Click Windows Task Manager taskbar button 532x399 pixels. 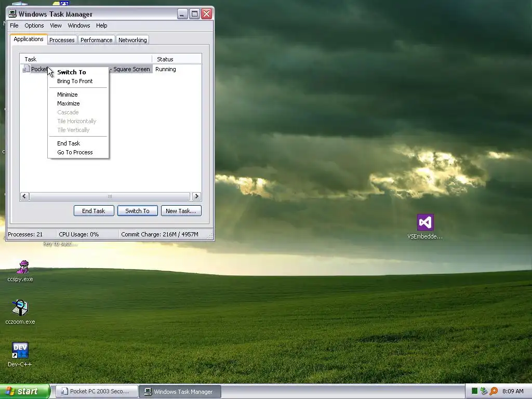tap(180, 391)
